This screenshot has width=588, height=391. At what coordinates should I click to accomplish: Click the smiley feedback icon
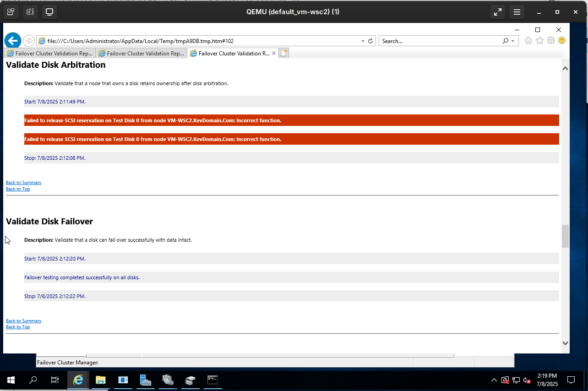click(562, 41)
